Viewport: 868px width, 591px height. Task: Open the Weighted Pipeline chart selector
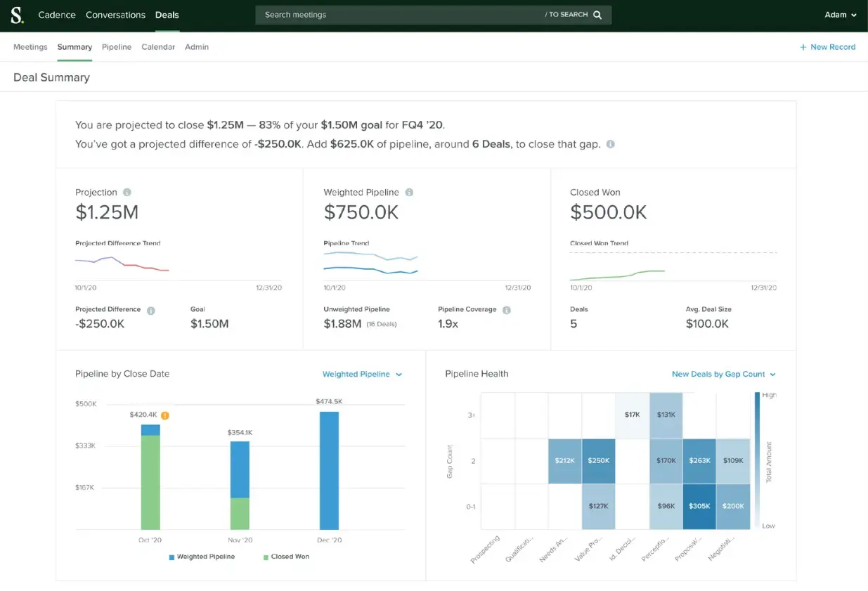pos(362,375)
